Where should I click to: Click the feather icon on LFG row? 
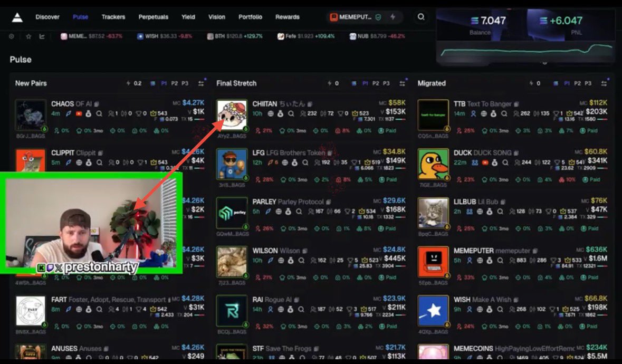[270, 162]
